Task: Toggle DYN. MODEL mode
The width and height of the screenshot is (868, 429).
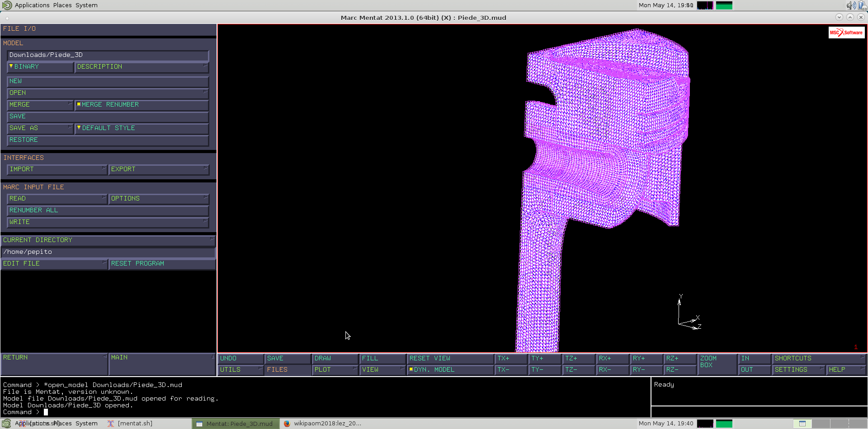Action: (450, 370)
